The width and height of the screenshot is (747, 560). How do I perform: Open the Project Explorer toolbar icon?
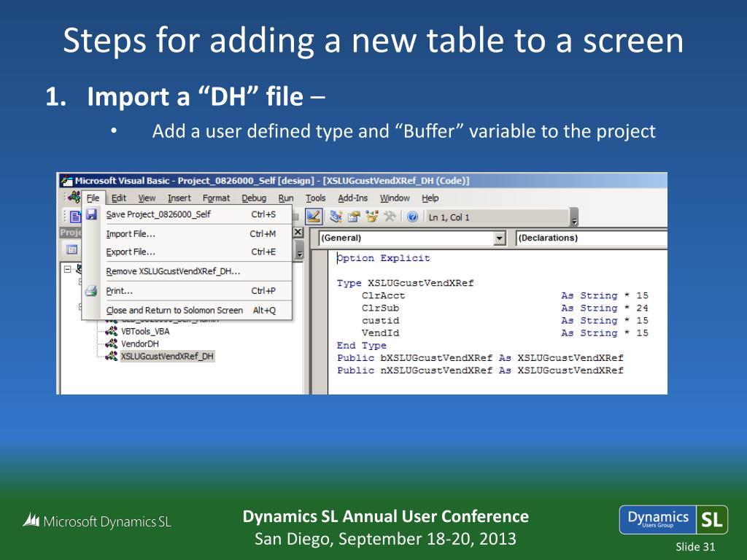click(x=336, y=217)
